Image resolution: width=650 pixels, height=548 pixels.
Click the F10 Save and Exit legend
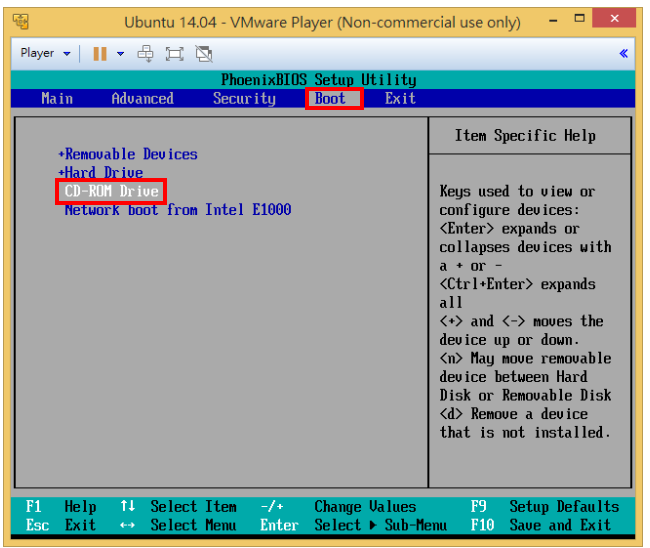541,525
